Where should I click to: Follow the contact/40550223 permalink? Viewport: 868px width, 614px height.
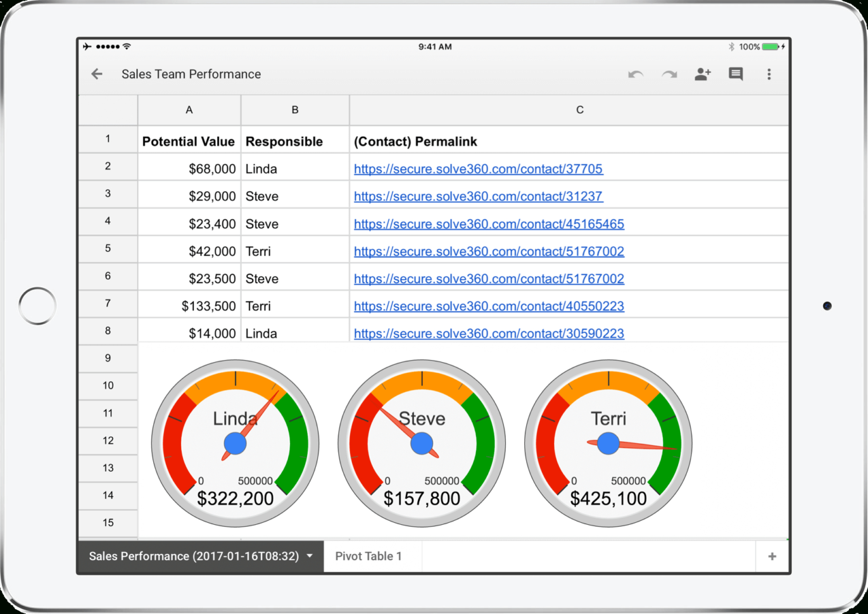coord(489,306)
